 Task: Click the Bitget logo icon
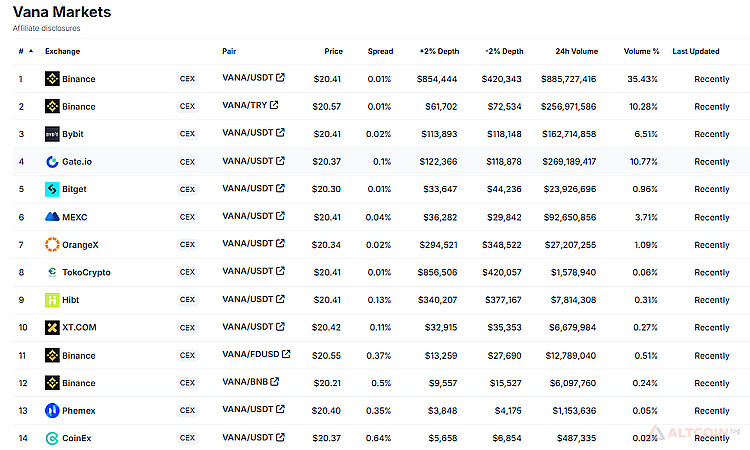pyautogui.click(x=52, y=189)
